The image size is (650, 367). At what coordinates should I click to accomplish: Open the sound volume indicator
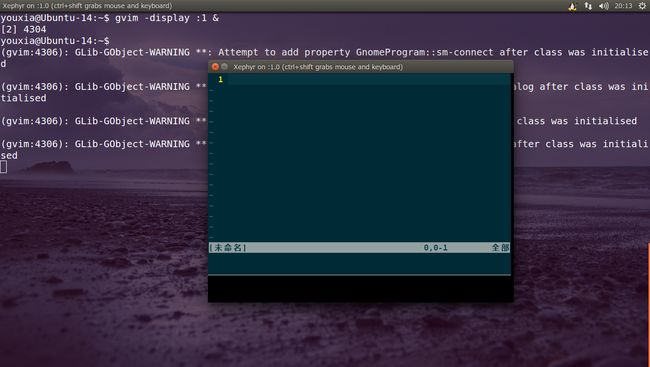pos(604,6)
